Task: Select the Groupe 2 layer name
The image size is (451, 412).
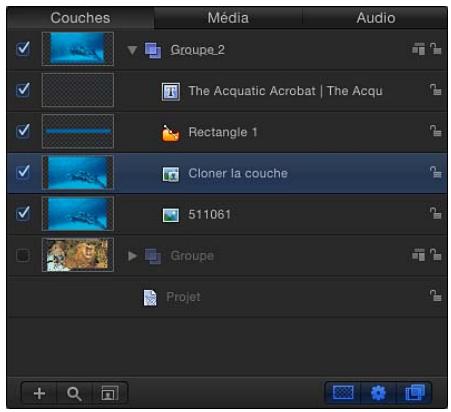Action: coord(198,50)
